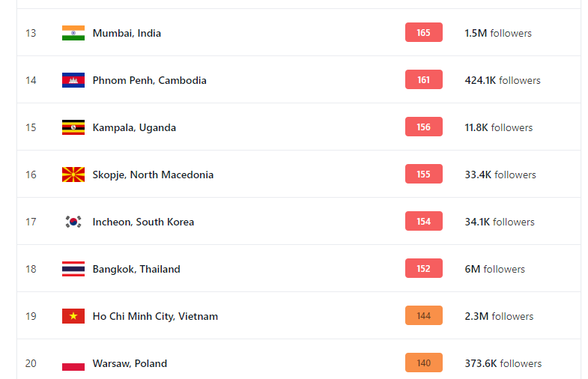This screenshot has width=588, height=379.
Task: Open Kampala, Uganda city page
Action: [134, 128]
